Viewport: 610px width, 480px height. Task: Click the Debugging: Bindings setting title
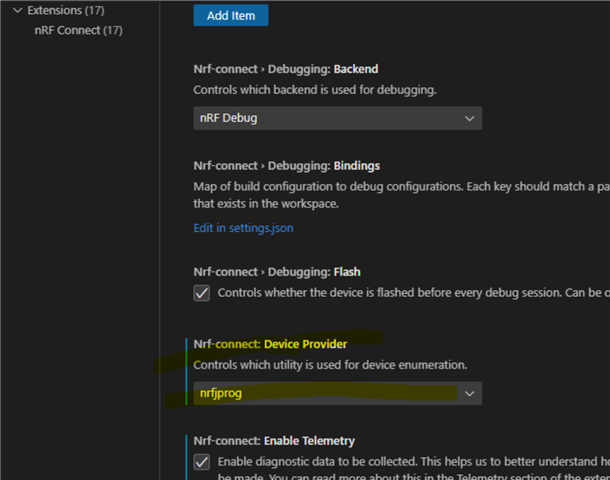pos(287,166)
